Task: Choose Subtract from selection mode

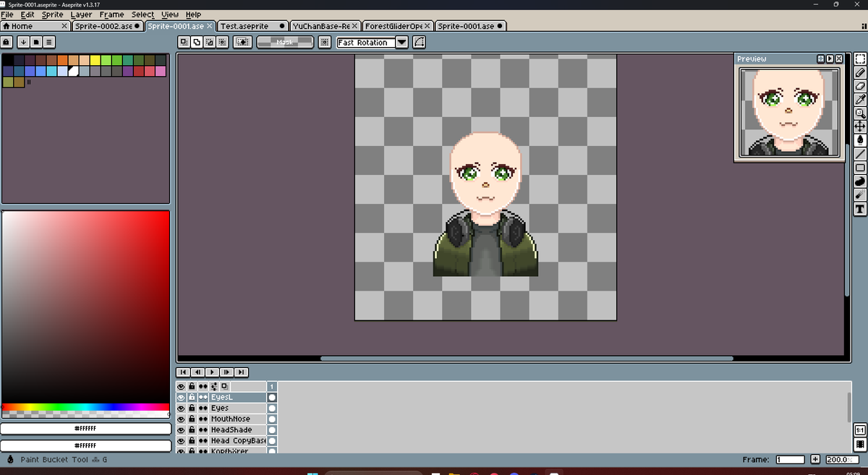Action: [210, 42]
